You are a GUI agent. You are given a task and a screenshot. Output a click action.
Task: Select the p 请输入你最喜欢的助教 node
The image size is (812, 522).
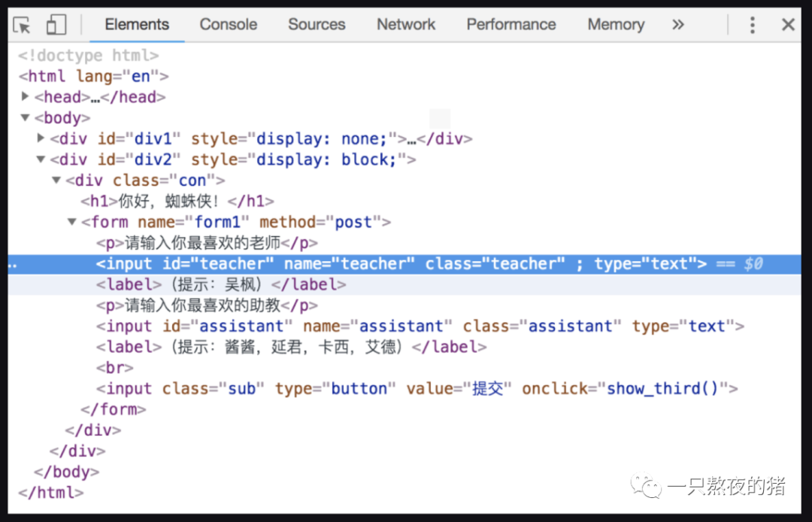[x=207, y=305]
